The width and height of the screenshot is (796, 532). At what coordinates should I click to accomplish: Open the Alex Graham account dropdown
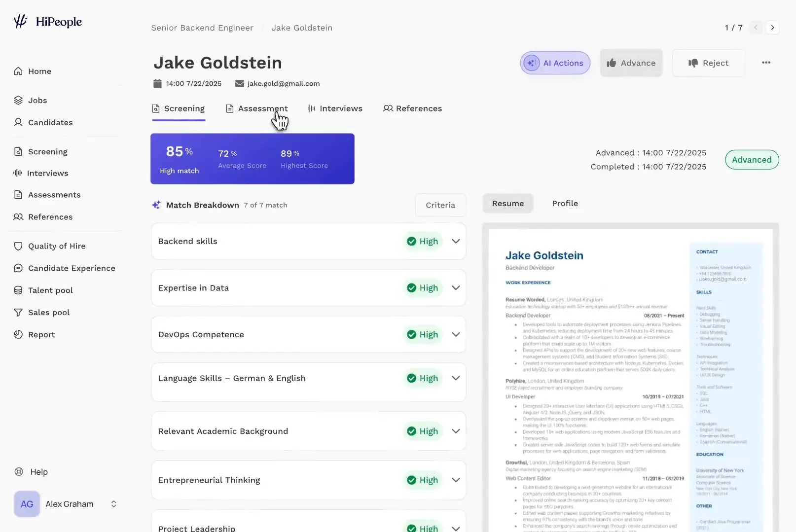coord(113,504)
